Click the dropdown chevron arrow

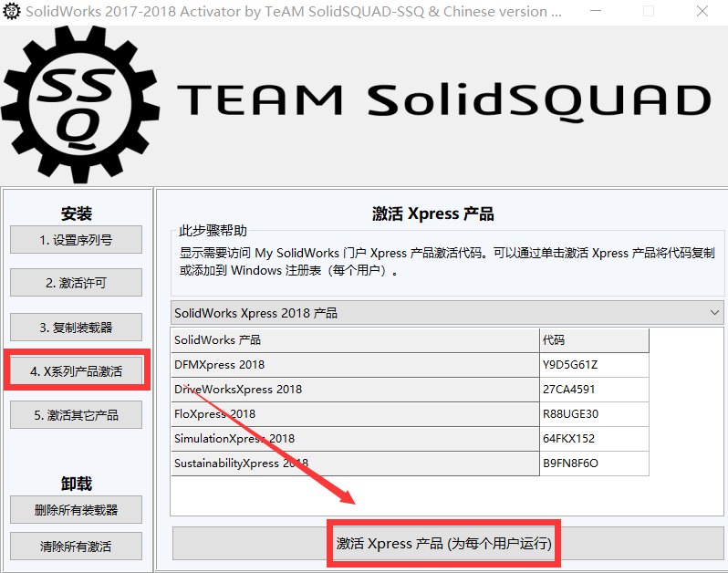click(x=714, y=313)
